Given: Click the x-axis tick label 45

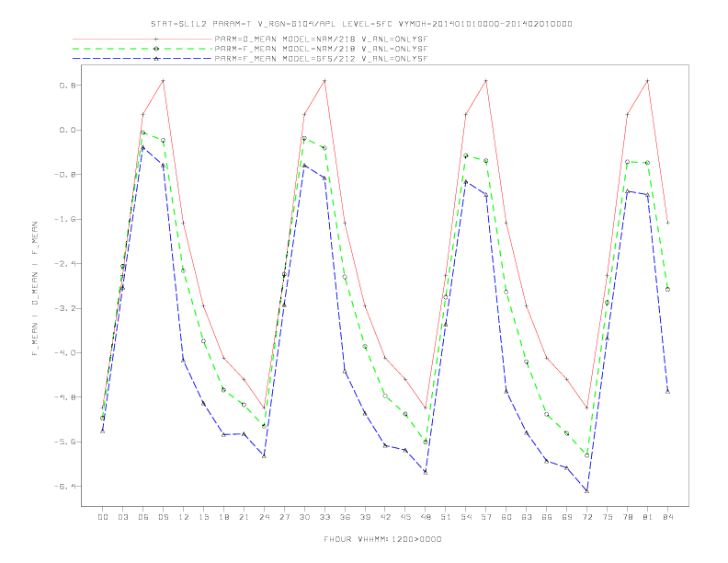Looking at the screenshot, I should [405, 517].
